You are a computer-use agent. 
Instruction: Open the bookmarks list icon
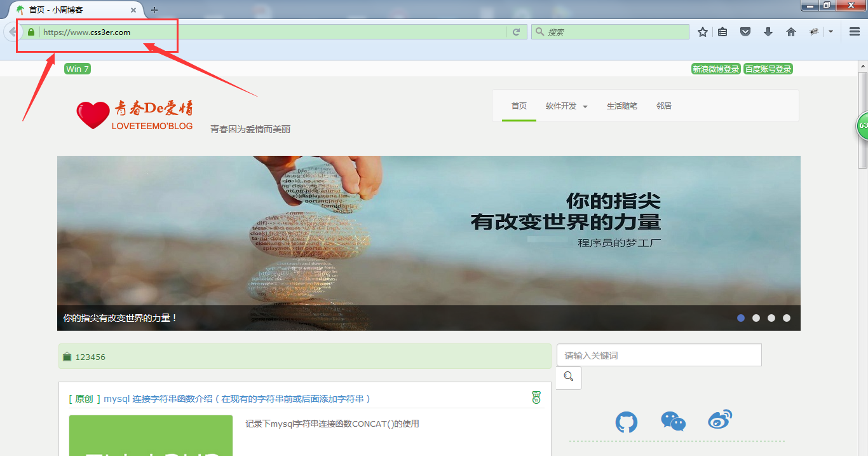click(722, 32)
